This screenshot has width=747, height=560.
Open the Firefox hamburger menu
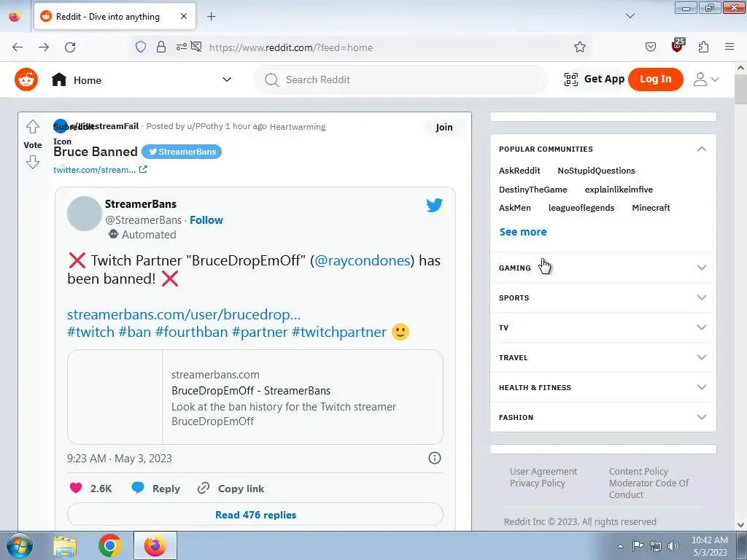tap(729, 47)
